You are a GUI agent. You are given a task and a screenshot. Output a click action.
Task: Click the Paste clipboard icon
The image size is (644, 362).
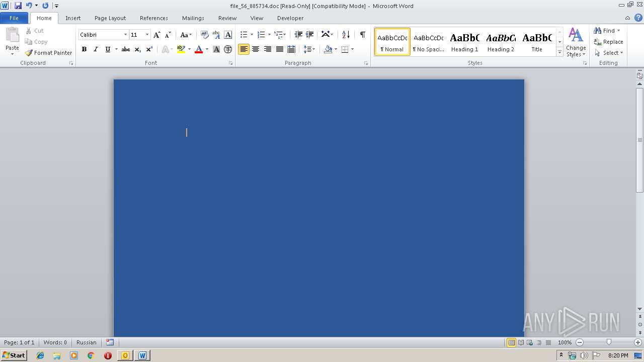pyautogui.click(x=12, y=35)
